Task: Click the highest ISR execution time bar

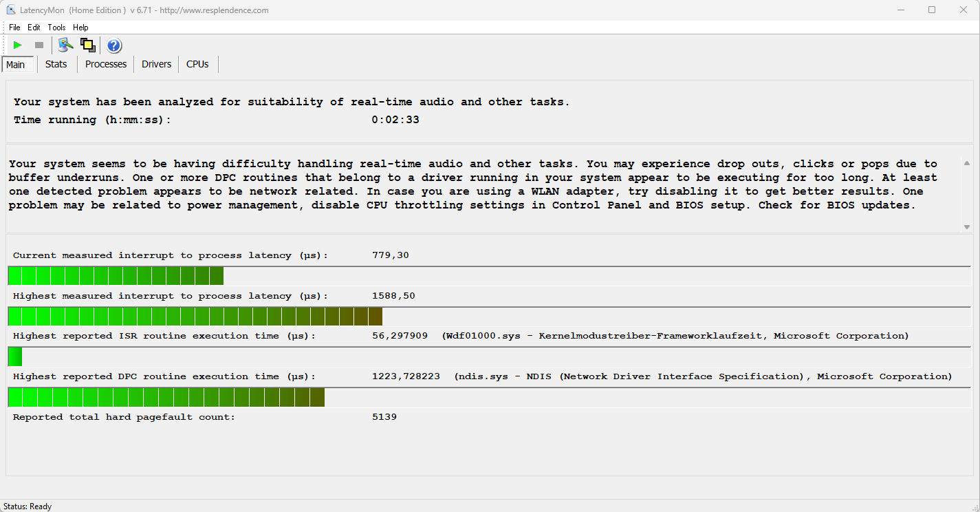Action: [x=489, y=356]
